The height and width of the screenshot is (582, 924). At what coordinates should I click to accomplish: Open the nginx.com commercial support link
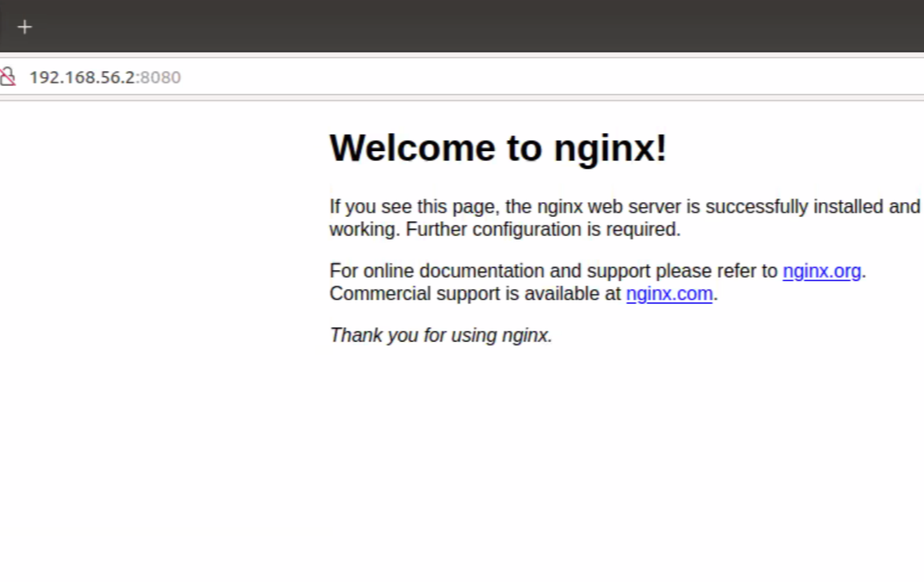pyautogui.click(x=669, y=293)
